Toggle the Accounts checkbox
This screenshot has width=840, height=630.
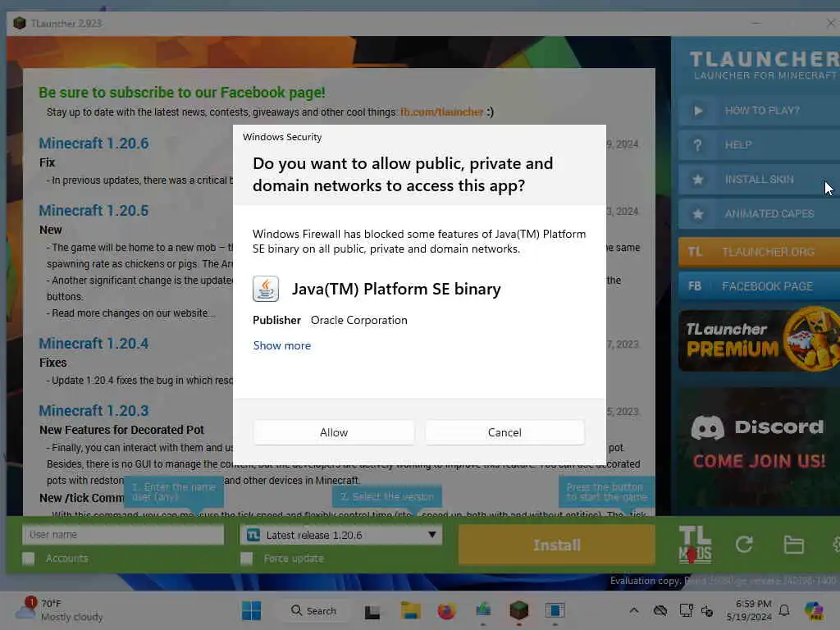(29, 559)
